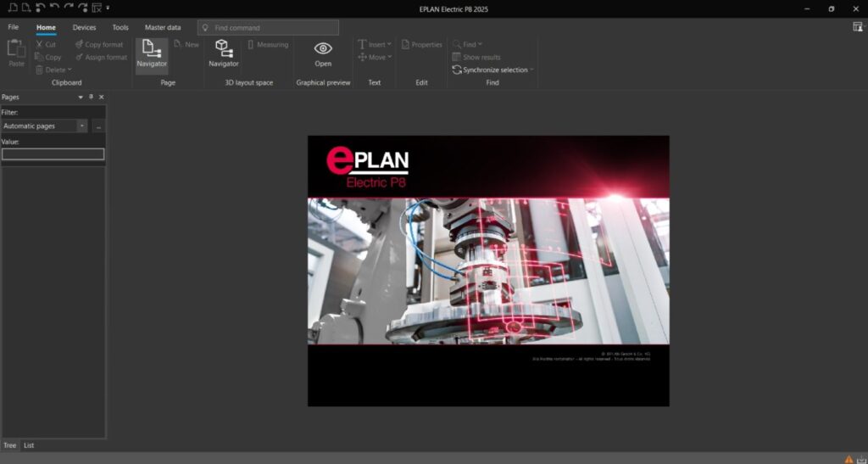This screenshot has height=464, width=868.
Task: Click the Properties button in Edit group
Action: pyautogui.click(x=422, y=44)
